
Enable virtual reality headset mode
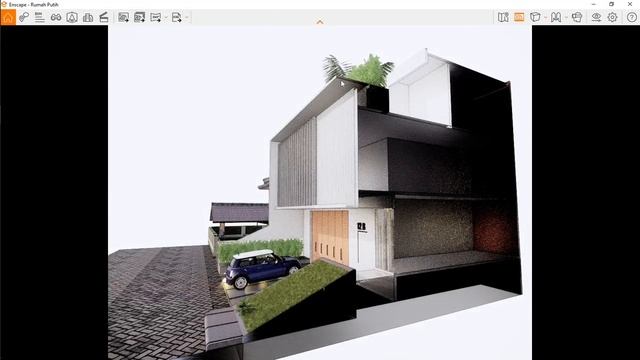[x=577, y=17]
